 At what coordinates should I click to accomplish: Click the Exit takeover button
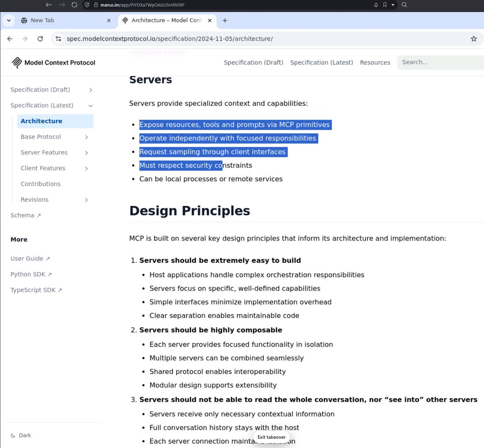[x=271, y=437]
